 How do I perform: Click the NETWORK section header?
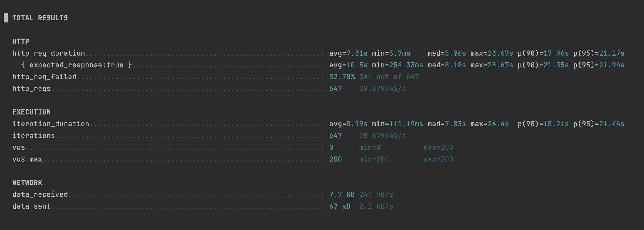[x=27, y=183]
